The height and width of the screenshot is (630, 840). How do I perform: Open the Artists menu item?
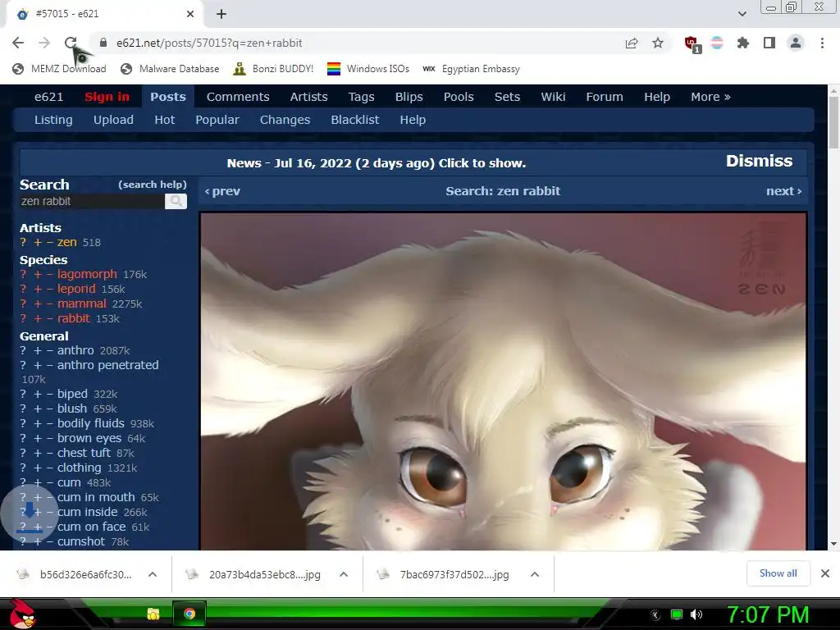point(308,97)
